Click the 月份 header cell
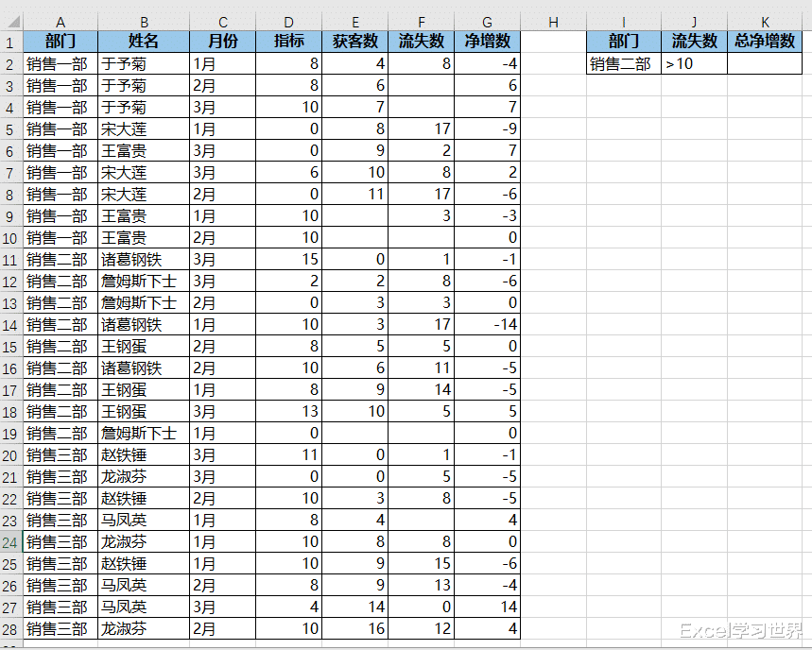The height and width of the screenshot is (650, 812). [223, 42]
